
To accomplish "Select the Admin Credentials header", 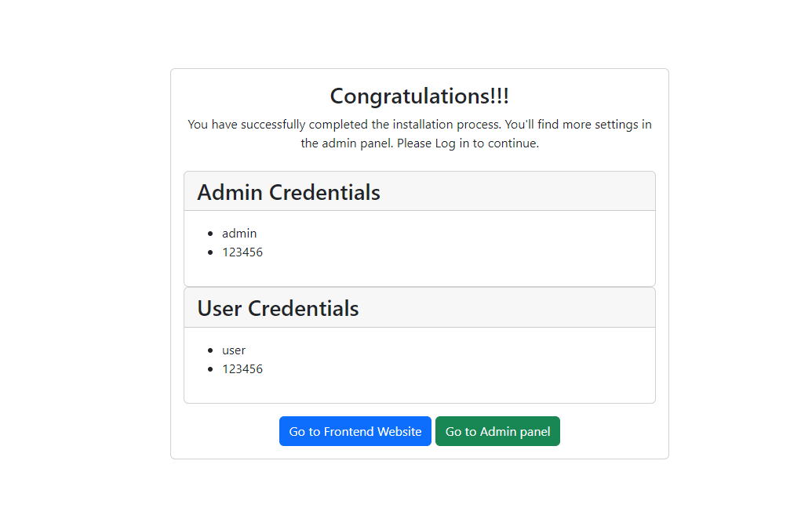I will (x=289, y=192).
